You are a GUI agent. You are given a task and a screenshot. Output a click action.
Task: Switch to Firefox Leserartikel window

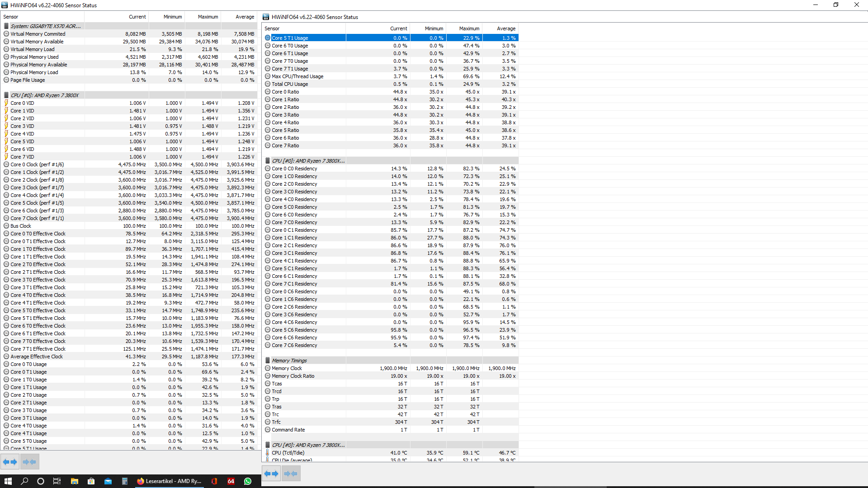pos(170,481)
